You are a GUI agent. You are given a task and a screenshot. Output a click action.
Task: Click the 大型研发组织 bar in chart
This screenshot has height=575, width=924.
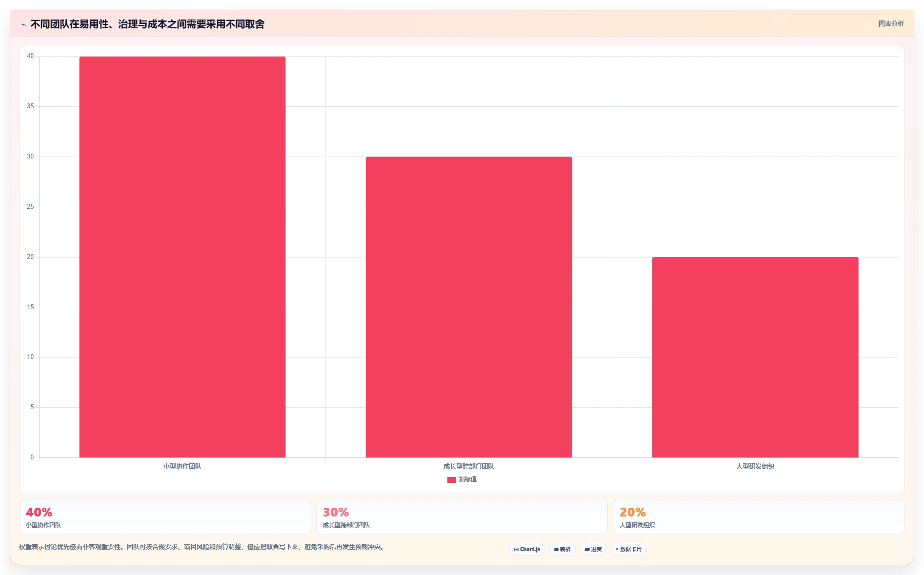coord(755,357)
